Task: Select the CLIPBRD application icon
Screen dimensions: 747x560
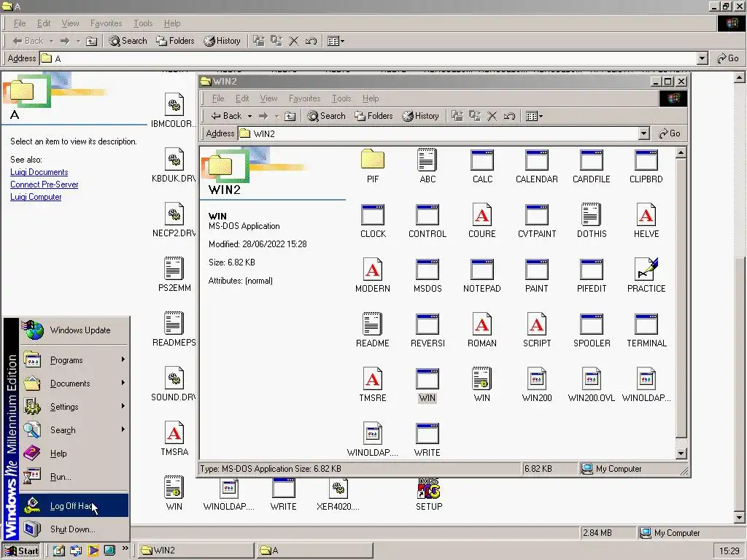Action: click(x=646, y=160)
